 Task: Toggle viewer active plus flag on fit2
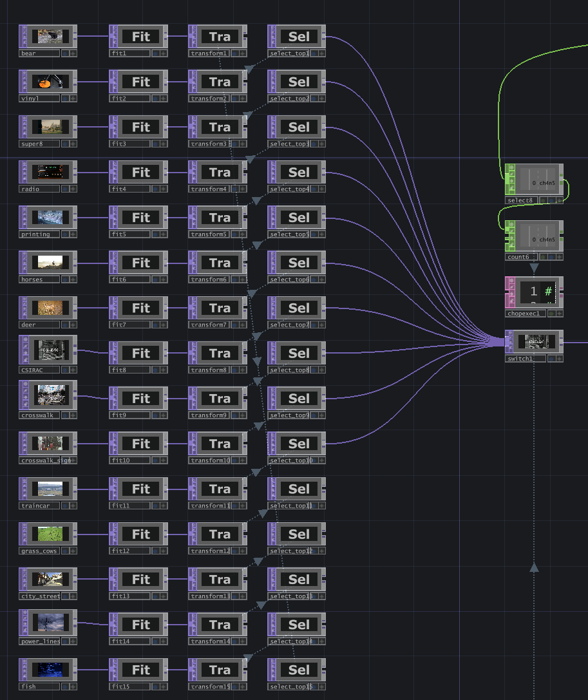pyautogui.click(x=164, y=99)
